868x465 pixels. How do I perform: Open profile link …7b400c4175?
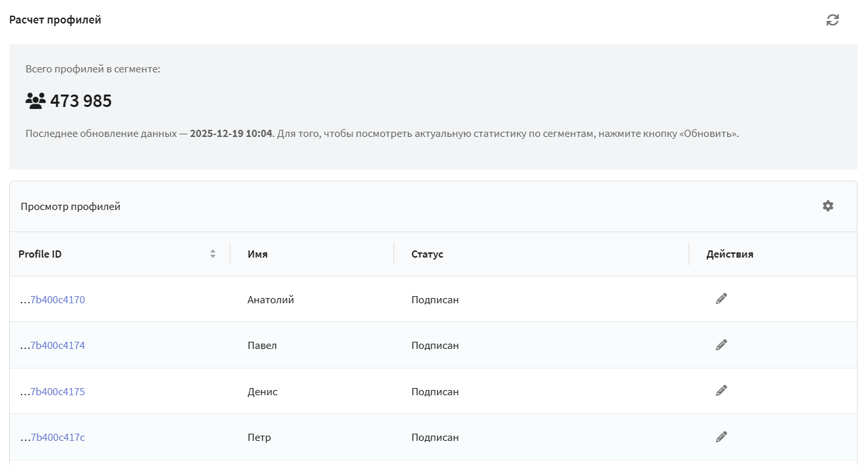(x=52, y=392)
